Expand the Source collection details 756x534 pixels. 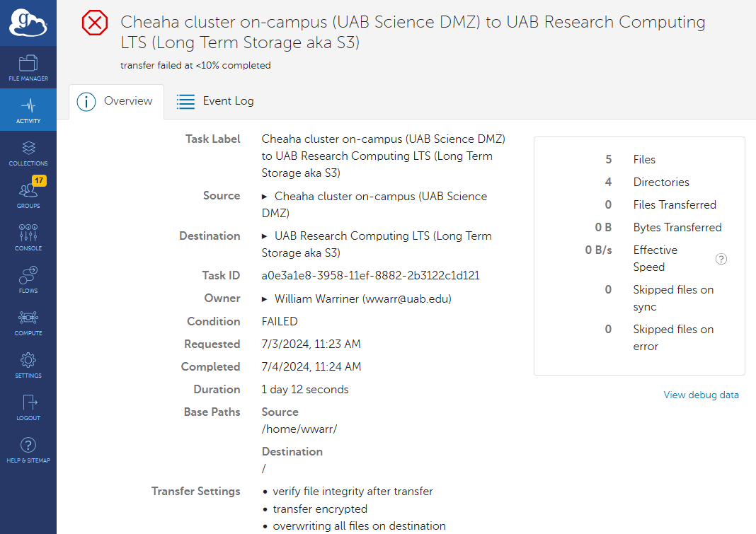pos(265,197)
